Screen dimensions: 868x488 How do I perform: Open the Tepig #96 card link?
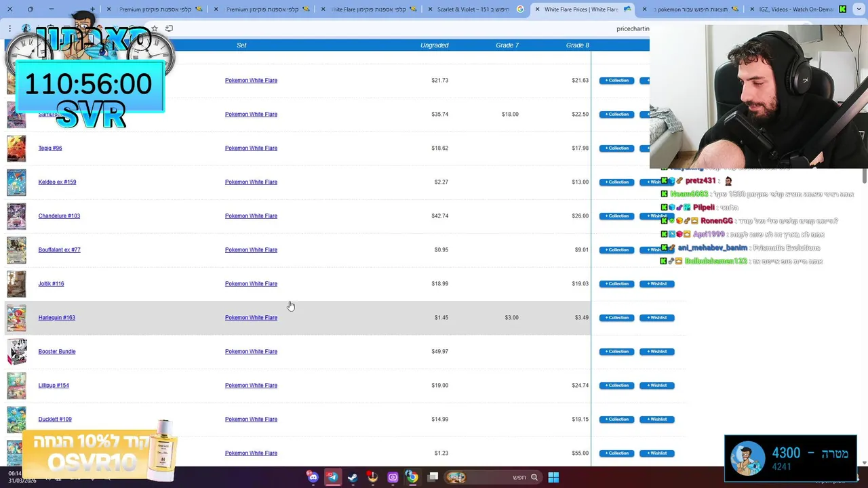50,148
